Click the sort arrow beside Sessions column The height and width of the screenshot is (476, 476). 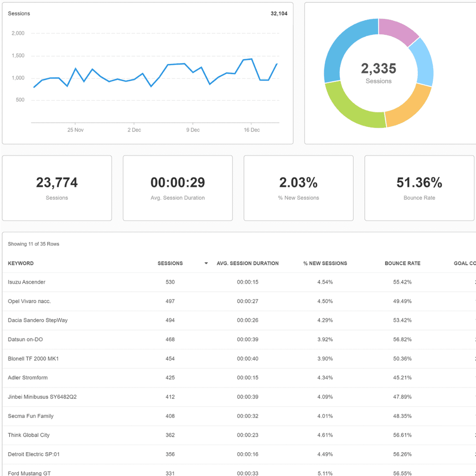click(x=206, y=264)
